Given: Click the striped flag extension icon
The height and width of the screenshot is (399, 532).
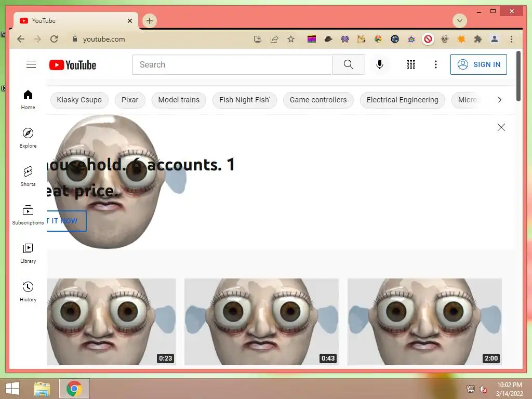Looking at the screenshot, I should [x=312, y=39].
